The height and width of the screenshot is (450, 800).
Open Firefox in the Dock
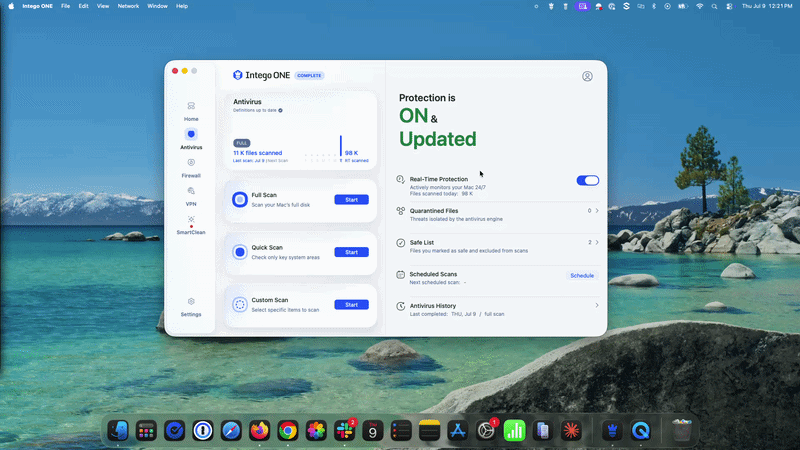[259, 431]
